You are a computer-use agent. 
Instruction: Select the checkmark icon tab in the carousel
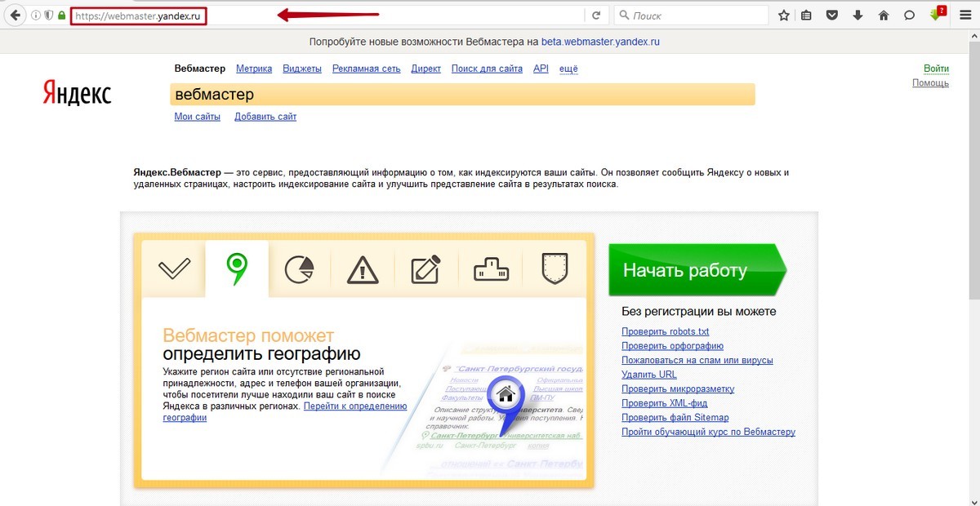click(174, 269)
